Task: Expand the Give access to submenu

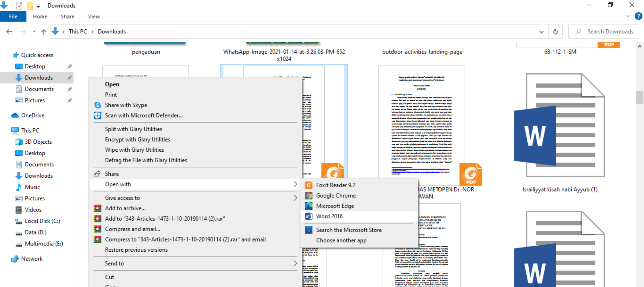Action: click(295, 198)
